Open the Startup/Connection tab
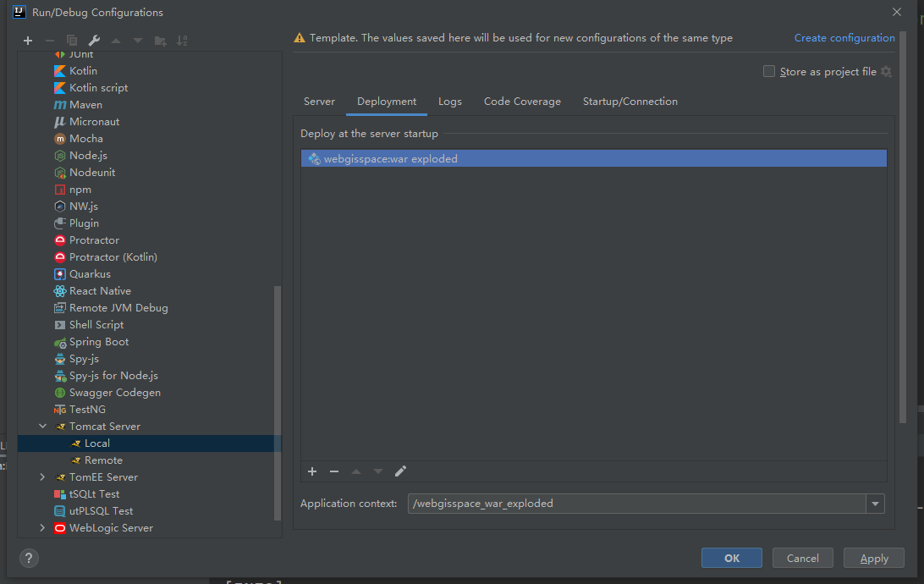924x584 pixels. 630,102
